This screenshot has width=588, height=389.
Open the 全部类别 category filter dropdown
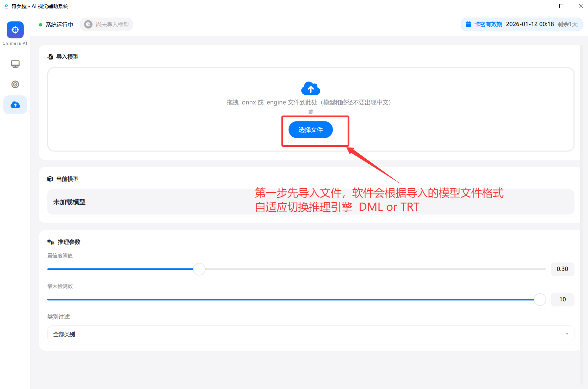pyautogui.click(x=311, y=334)
